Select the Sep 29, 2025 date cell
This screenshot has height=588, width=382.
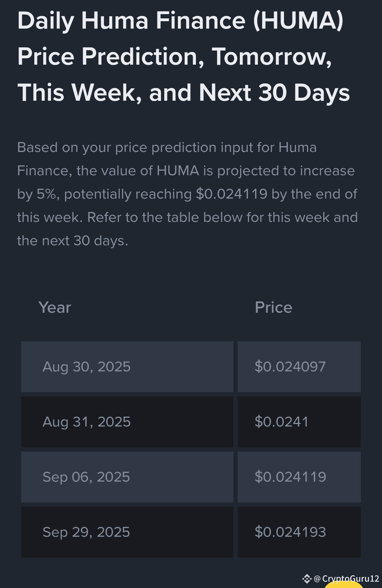point(127,532)
